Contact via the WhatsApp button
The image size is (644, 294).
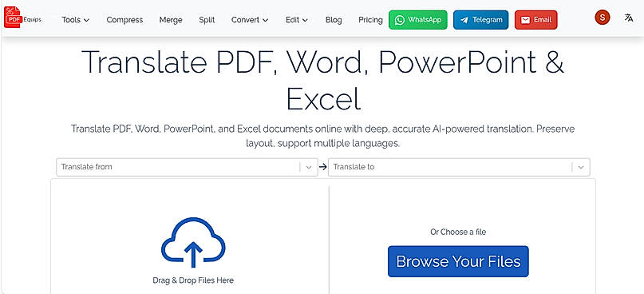pyautogui.click(x=418, y=20)
